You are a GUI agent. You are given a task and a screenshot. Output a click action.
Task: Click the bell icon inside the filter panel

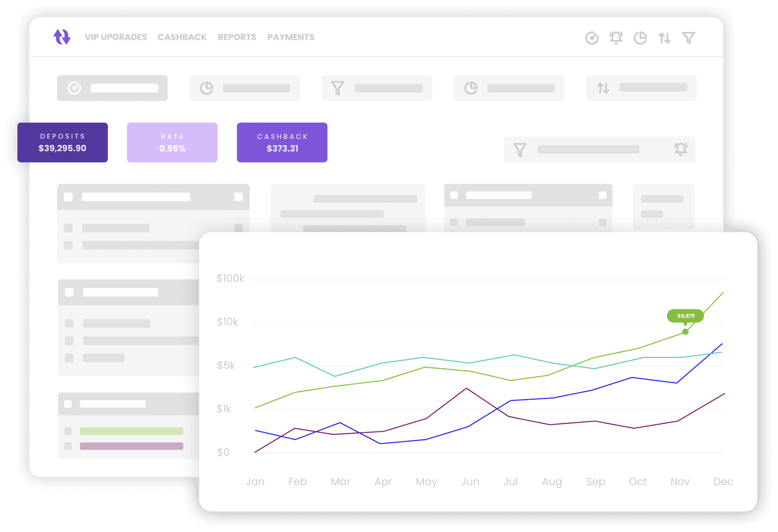coord(681,149)
